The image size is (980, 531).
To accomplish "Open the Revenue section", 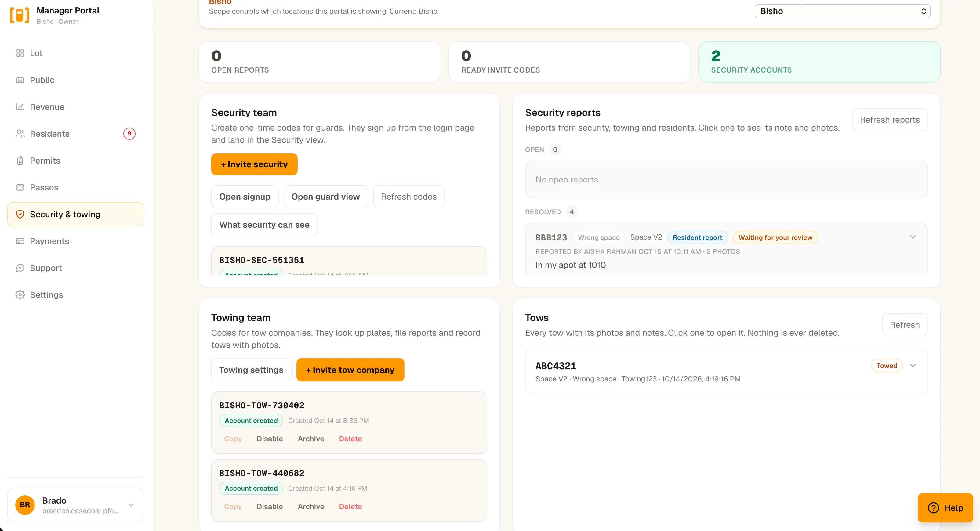I will (75, 107).
